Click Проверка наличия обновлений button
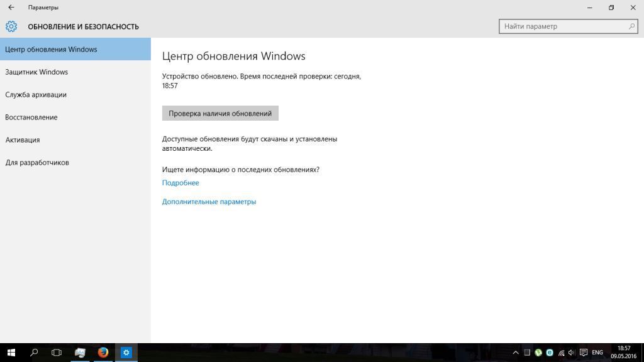 220,113
